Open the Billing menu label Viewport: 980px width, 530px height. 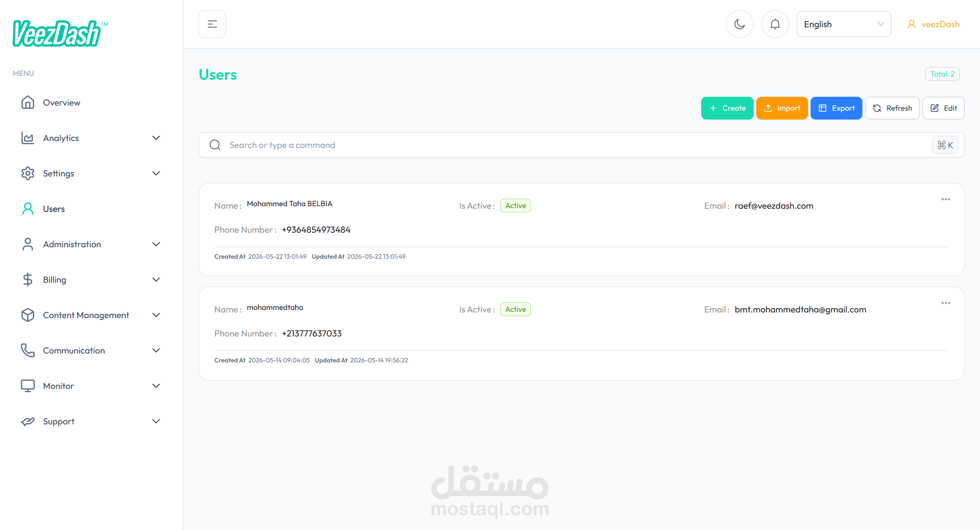click(54, 280)
